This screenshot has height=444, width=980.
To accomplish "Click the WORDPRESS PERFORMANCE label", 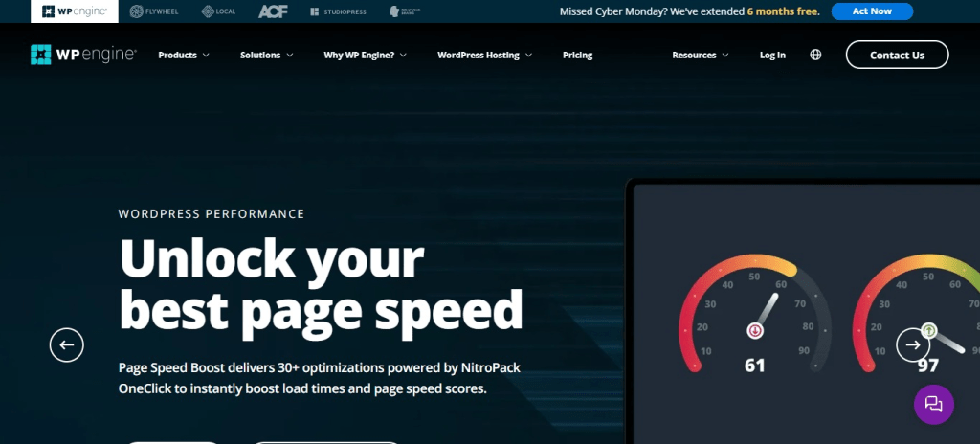I will [x=212, y=214].
